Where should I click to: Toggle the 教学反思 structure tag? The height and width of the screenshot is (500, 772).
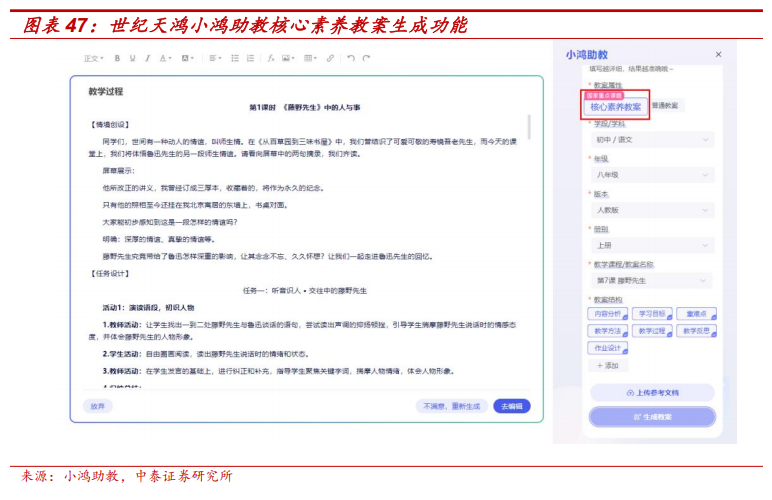697,331
